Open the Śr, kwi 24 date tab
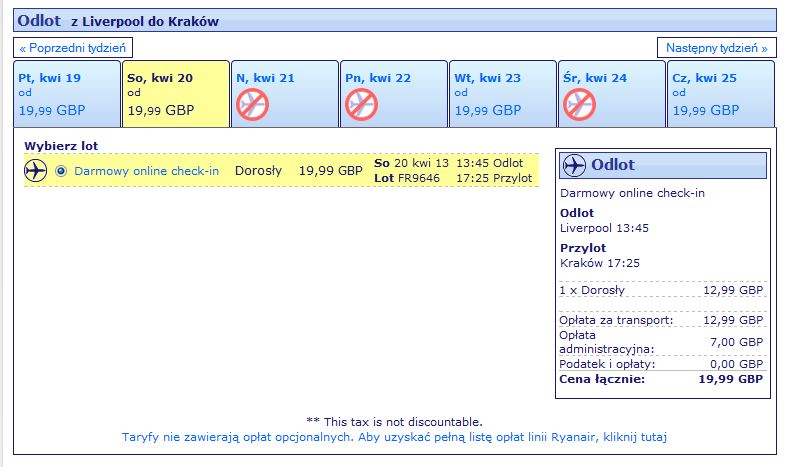Viewport: 792px width, 467px height. [612, 94]
